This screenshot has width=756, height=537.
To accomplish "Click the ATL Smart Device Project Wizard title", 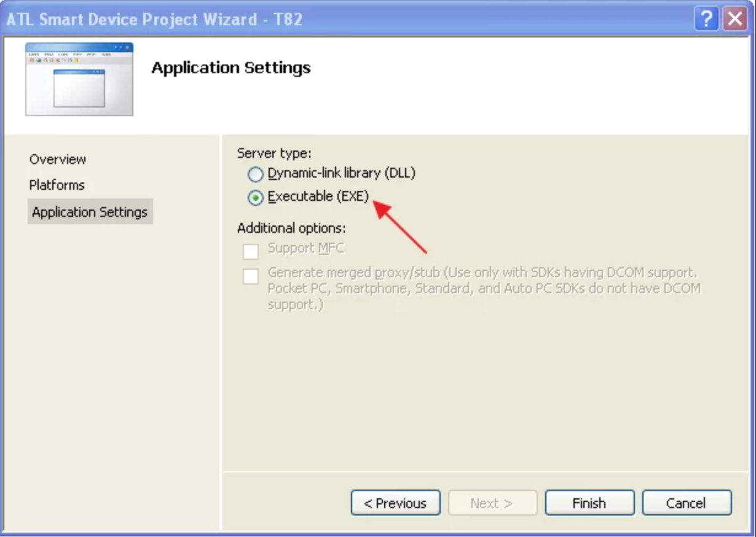I will coord(154,20).
